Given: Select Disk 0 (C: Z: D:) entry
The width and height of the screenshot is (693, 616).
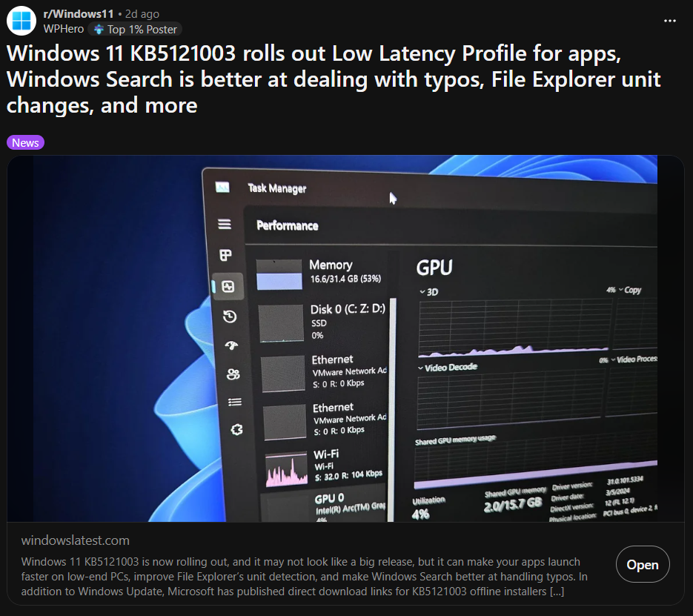Looking at the screenshot, I should tap(323, 322).
